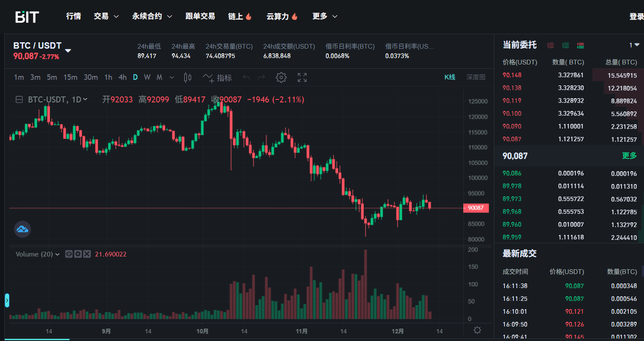Remove the Volume indicator
644x341 pixels.
click(87, 254)
